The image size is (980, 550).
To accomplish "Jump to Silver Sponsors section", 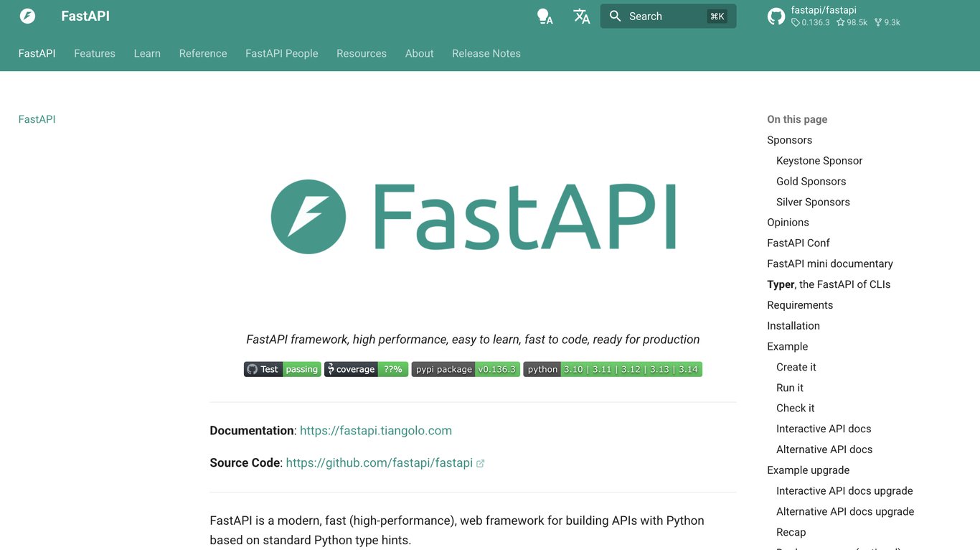I will point(813,202).
